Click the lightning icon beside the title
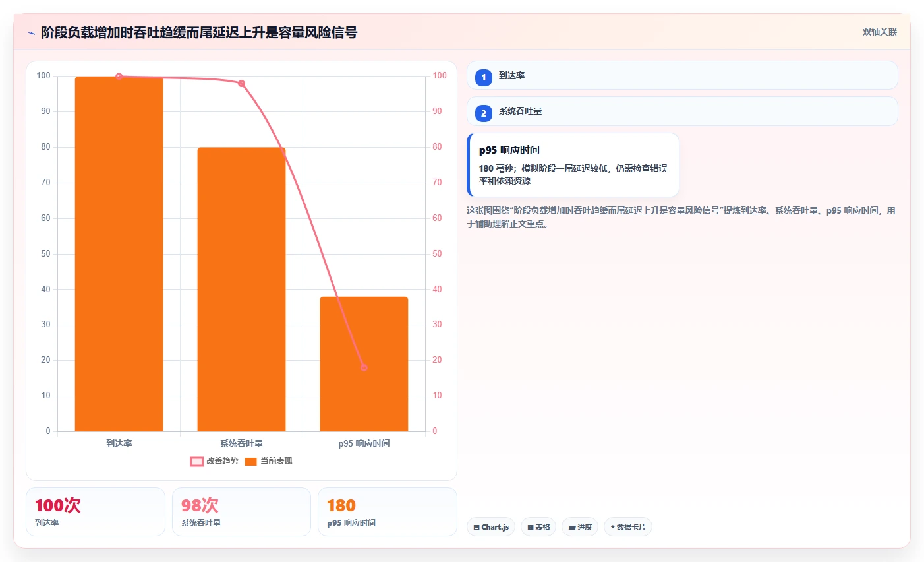This screenshot has width=924, height=562. (x=31, y=33)
